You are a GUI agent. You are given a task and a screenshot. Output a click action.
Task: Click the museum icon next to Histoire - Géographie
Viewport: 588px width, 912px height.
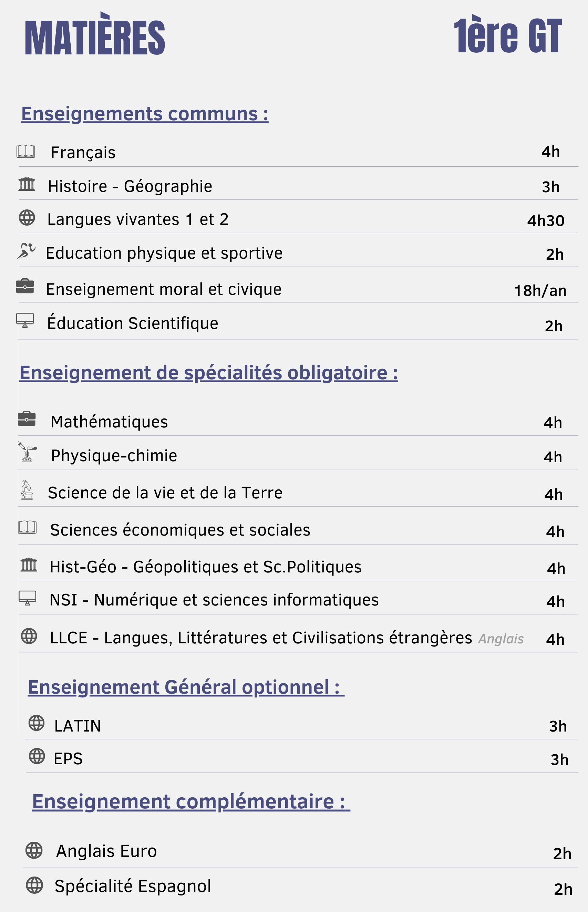click(27, 184)
